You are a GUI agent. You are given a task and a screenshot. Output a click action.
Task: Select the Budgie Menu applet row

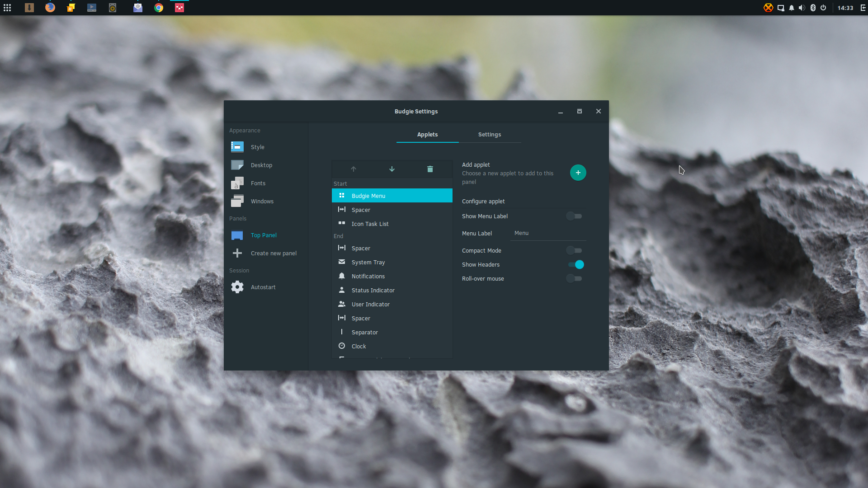point(392,196)
